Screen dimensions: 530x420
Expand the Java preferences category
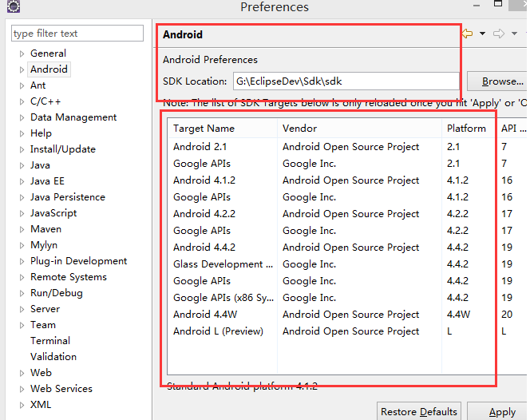[22, 165]
